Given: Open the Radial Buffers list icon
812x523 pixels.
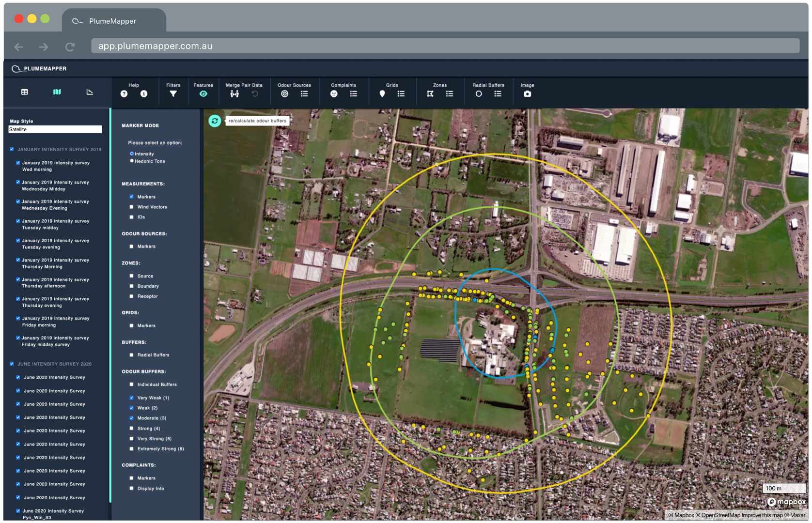Looking at the screenshot, I should coord(498,94).
